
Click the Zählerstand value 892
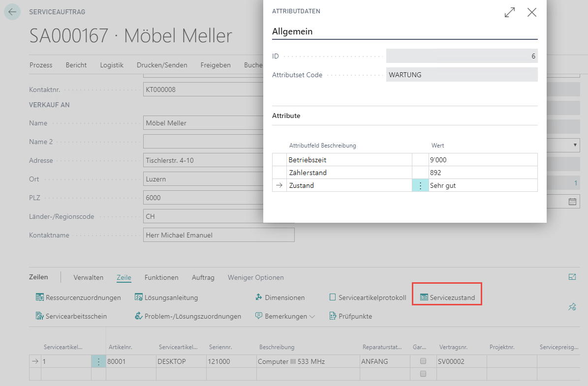pyautogui.click(x=483, y=173)
